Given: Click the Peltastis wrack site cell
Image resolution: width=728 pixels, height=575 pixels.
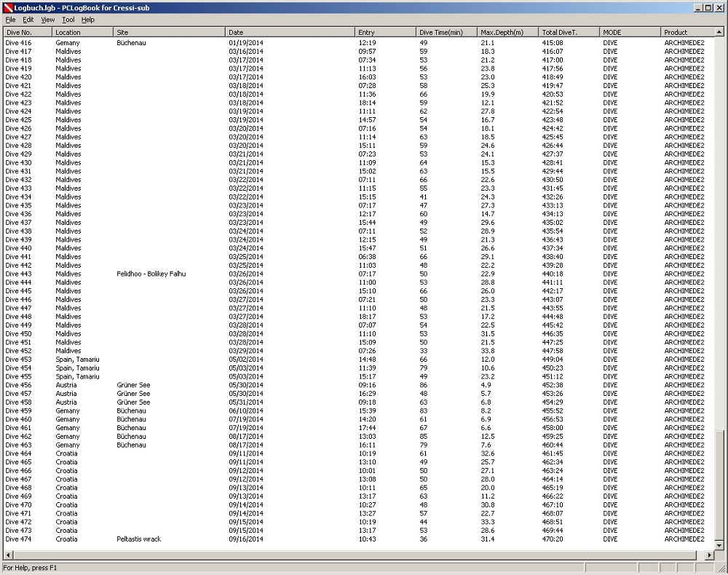Looking at the screenshot, I should pyautogui.click(x=138, y=539).
